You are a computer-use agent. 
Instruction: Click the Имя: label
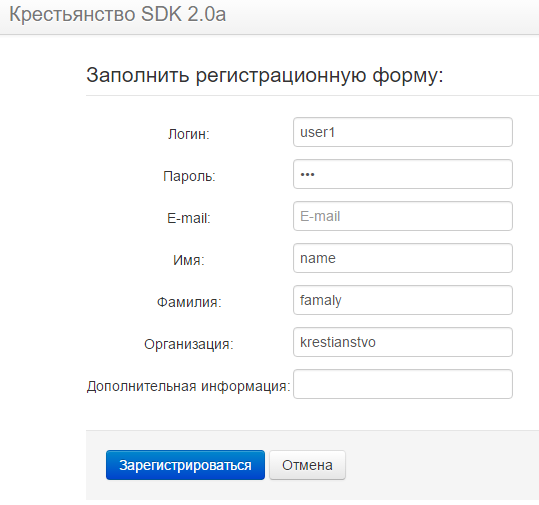click(189, 260)
